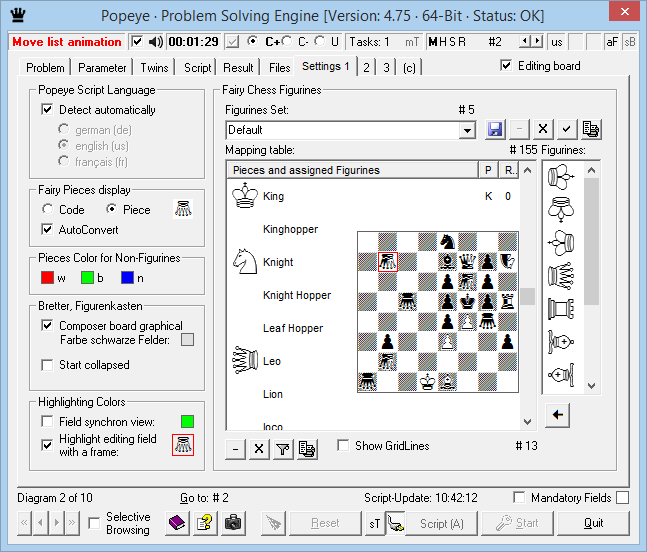Click the blue n piece color swatch
Viewport: 647px width, 552px height.
(x=128, y=278)
